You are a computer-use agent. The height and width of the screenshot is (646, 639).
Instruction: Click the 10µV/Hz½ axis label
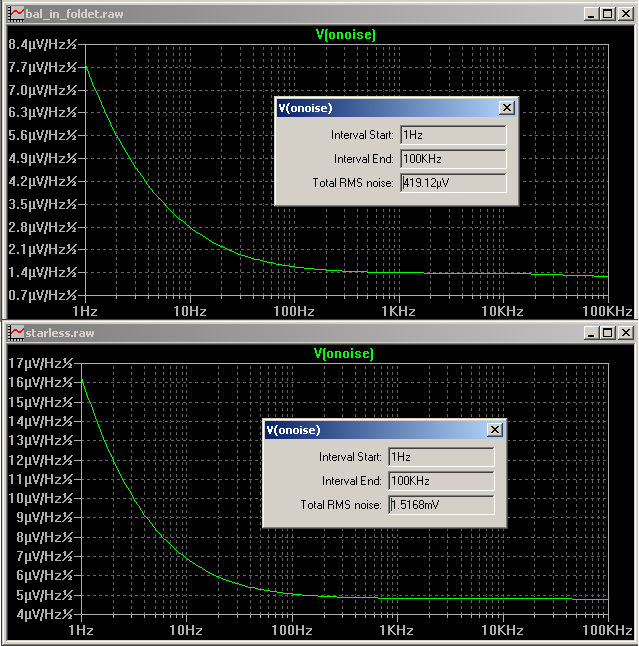[x=40, y=499]
